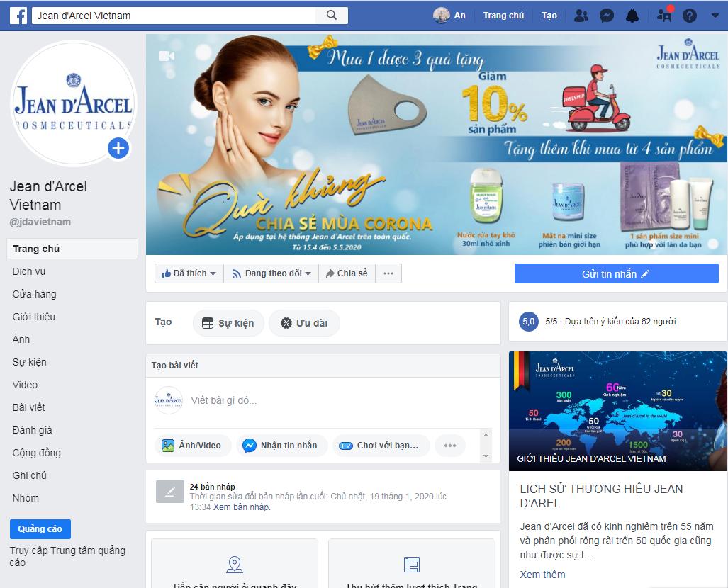Open the friend requests icon
The image size is (728, 588).
point(581,16)
